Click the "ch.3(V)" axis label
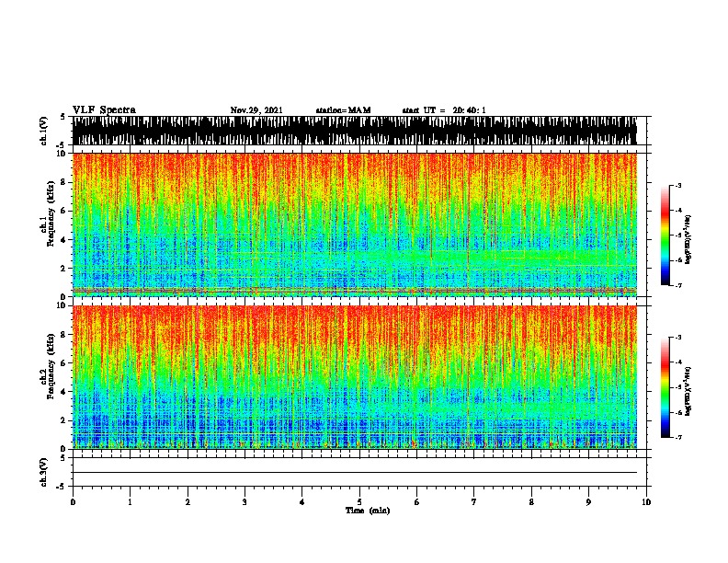Screen dimensions: 728x563 click(x=43, y=472)
